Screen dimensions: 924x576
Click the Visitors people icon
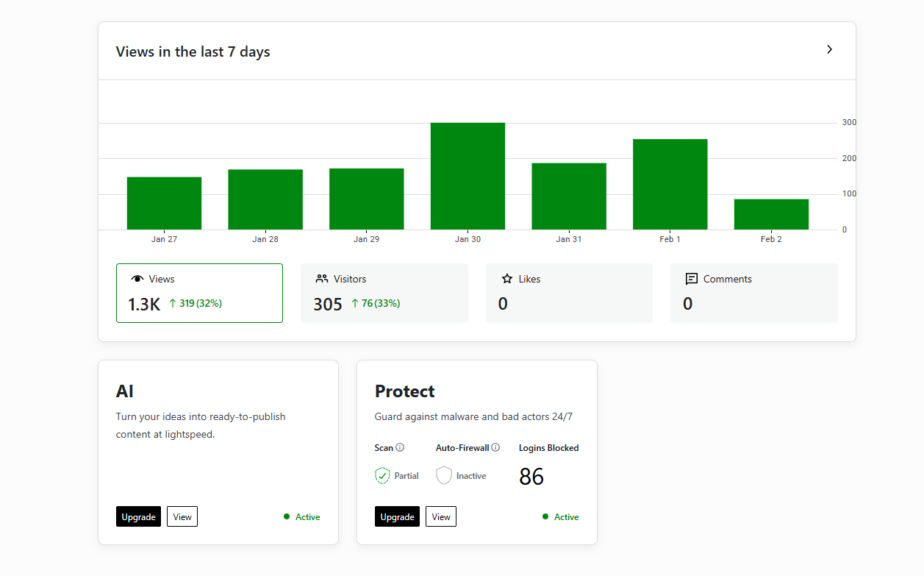coord(322,279)
